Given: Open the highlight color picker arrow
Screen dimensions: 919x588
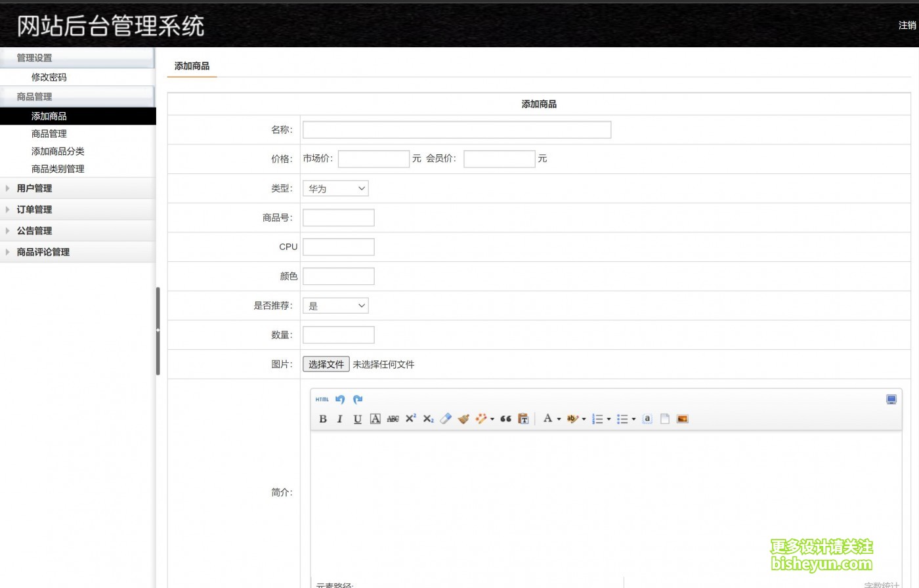Looking at the screenshot, I should pos(584,419).
